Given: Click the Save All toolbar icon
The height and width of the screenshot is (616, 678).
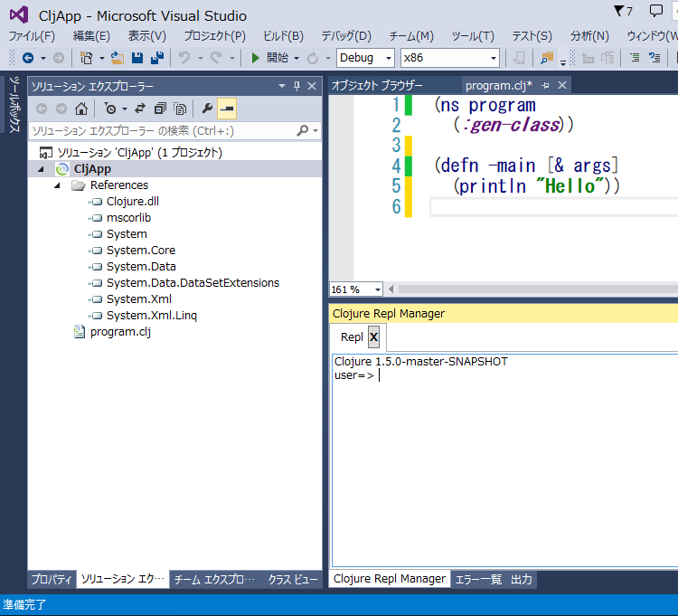Looking at the screenshot, I should point(157,58).
